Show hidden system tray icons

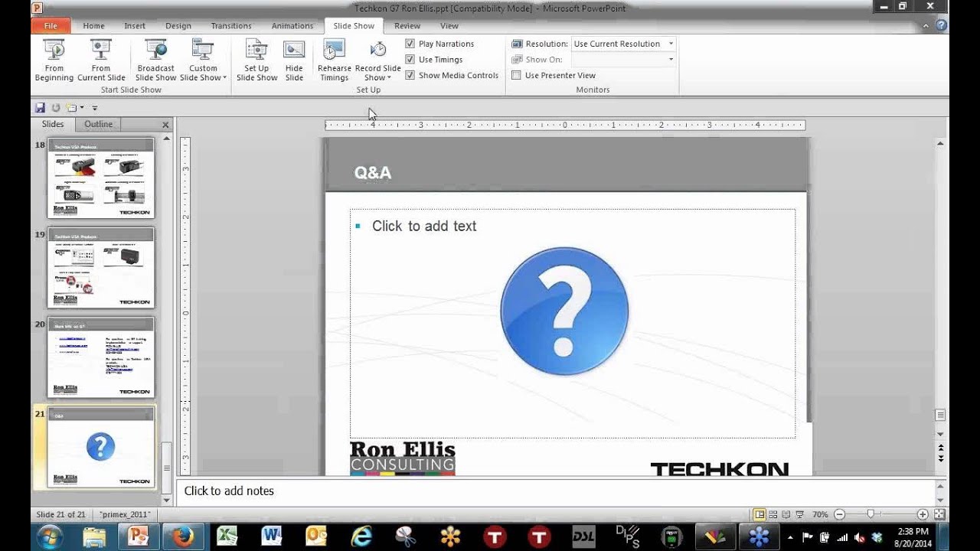[790, 537]
